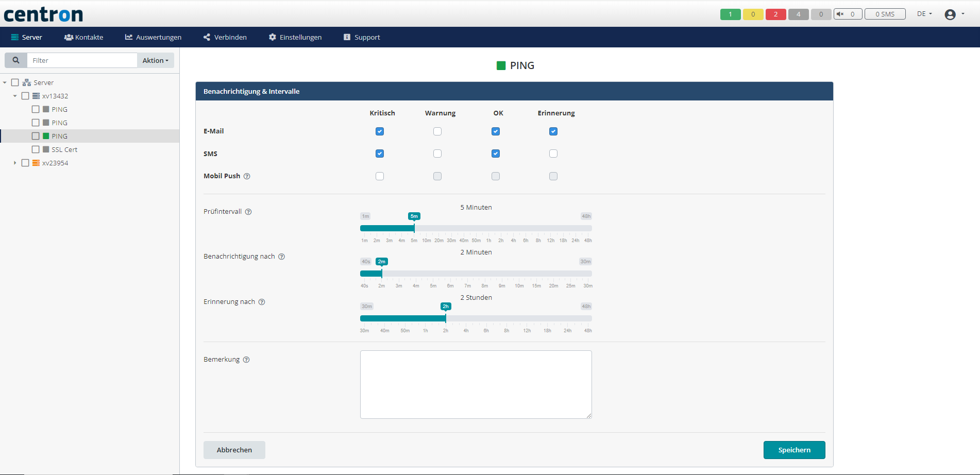Open the Einstellungen menu
Image resolution: width=980 pixels, height=475 pixels.
pyautogui.click(x=295, y=37)
